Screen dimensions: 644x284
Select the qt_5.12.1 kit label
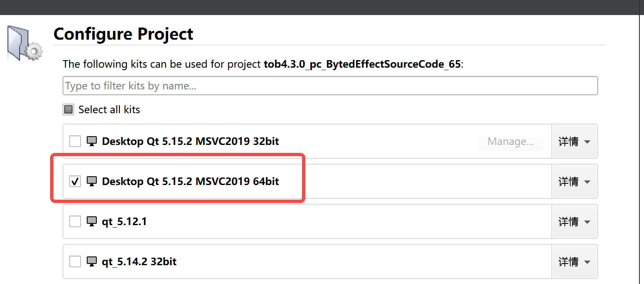tap(124, 221)
